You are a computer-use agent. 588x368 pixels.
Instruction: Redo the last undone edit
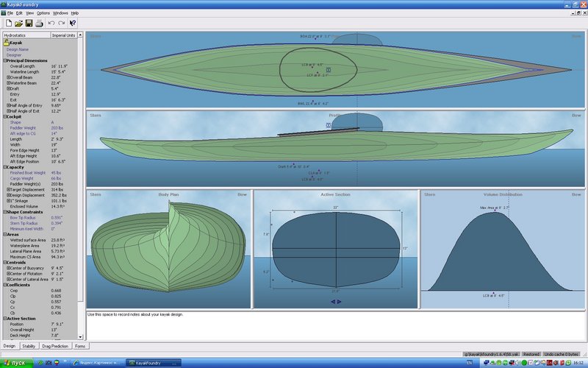click(62, 24)
